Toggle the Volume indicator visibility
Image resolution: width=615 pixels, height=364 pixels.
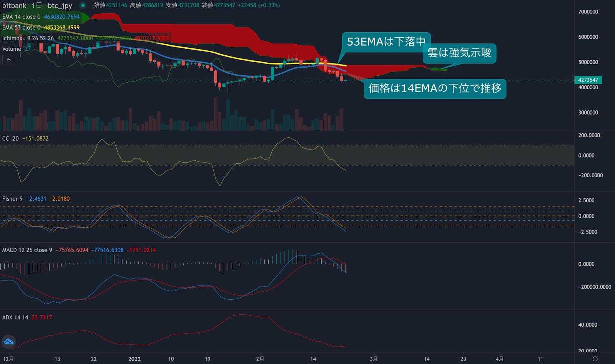tap(12, 49)
